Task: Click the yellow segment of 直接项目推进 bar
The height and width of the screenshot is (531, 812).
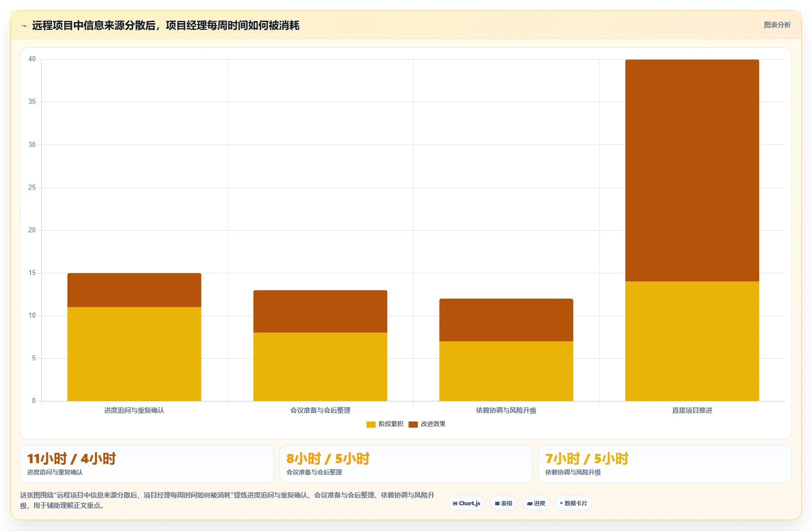Action: point(692,341)
